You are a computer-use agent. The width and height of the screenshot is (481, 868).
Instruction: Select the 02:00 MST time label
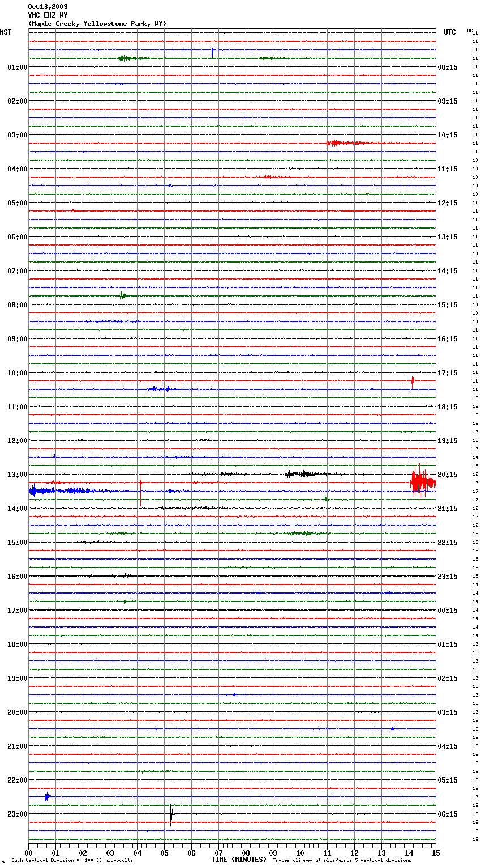[x=18, y=101]
